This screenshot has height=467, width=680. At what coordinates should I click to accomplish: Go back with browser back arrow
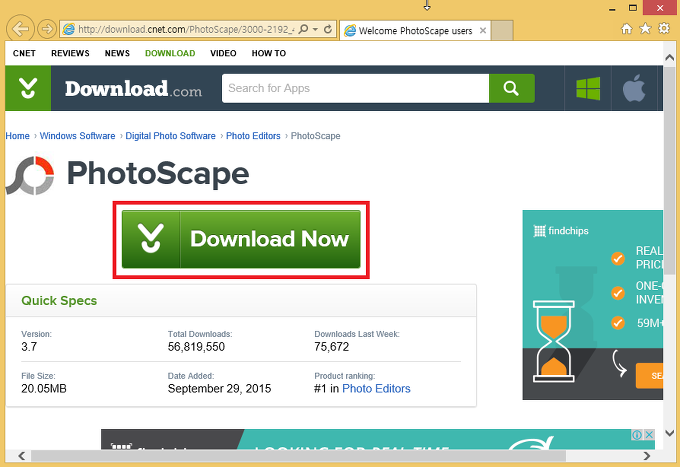(x=20, y=29)
